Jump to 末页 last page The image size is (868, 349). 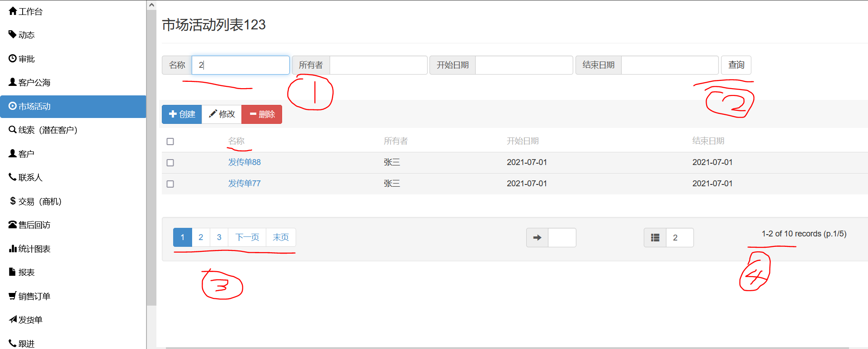click(x=281, y=237)
